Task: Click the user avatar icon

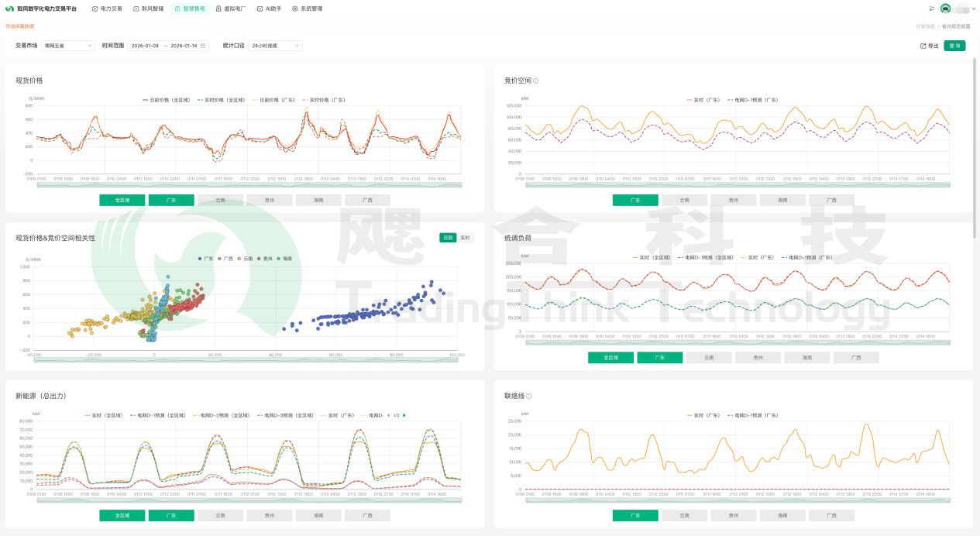Action: tap(945, 9)
